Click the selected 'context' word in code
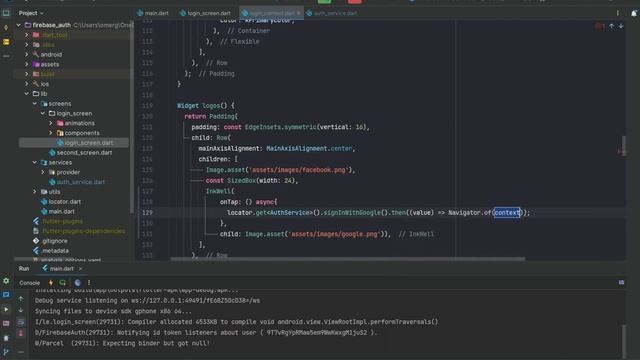Viewport: 640px width, 360px height. click(507, 213)
